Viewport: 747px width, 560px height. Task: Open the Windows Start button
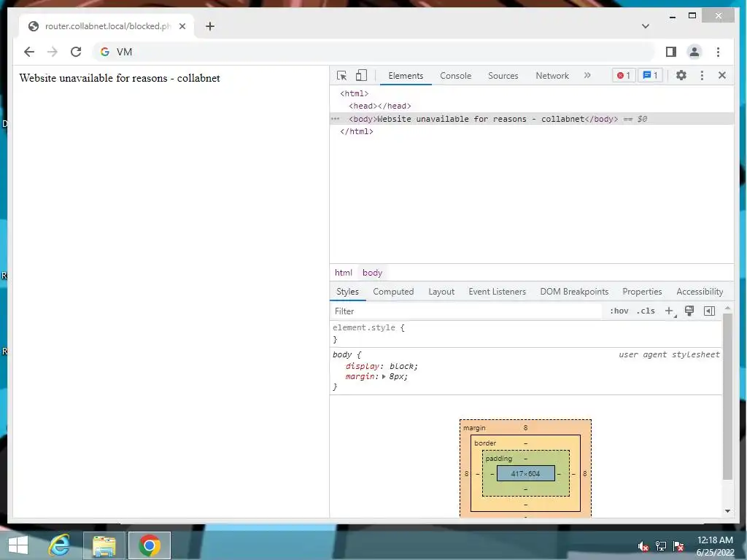(18, 545)
